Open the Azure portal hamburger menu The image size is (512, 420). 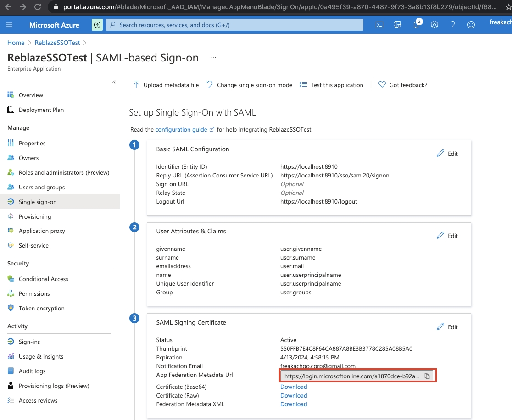pos(10,25)
